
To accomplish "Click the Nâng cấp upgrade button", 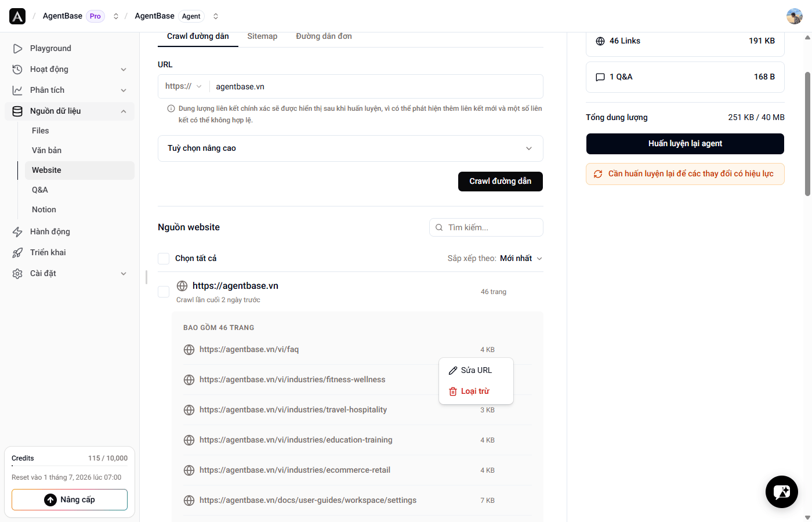I will click(x=70, y=500).
